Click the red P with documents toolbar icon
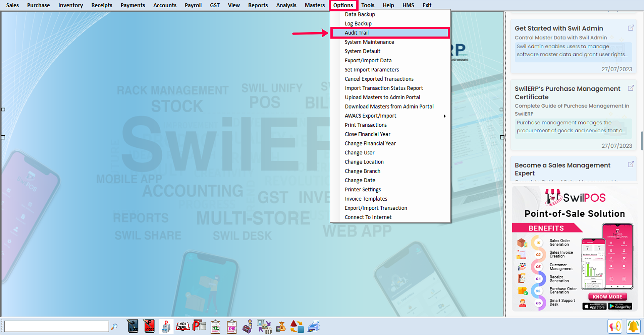644x335 pixels. (199, 326)
